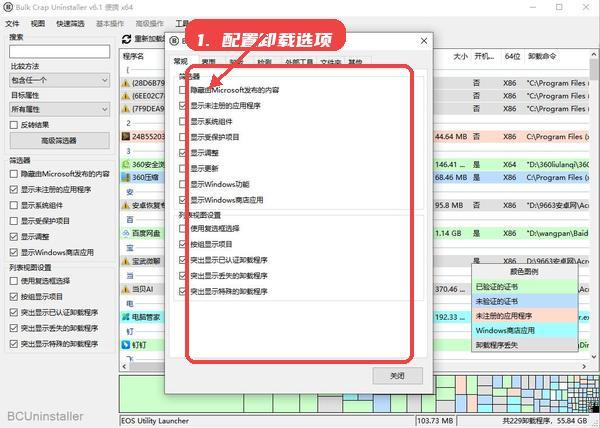Click the vertical scrollbar of the program list
Viewport: 600px width, 428px height.
(594, 69)
